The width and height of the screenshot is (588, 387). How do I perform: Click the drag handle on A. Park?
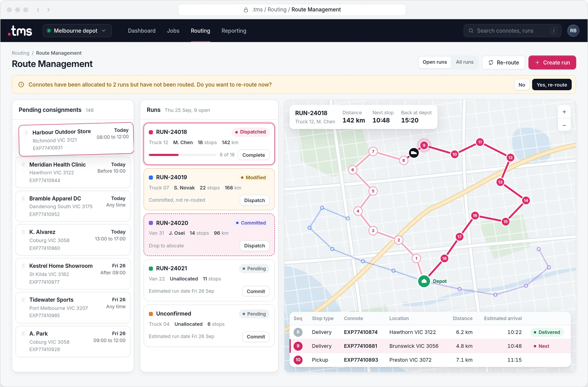click(23, 334)
